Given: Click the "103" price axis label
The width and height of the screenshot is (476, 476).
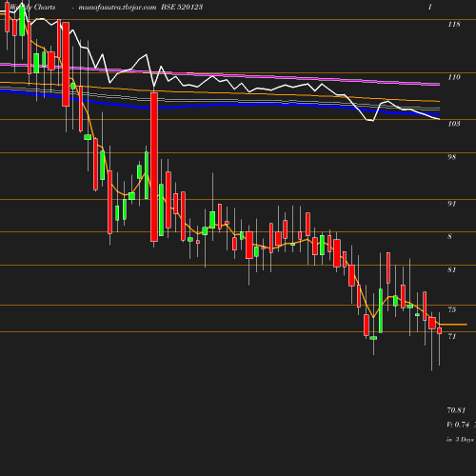Looking at the screenshot, I should pyautogui.click(x=454, y=124).
